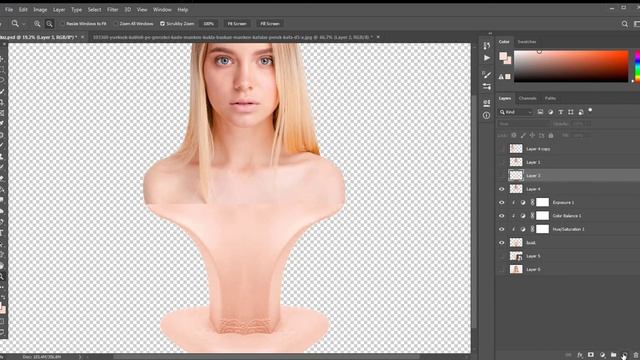Click the Link Layers icon at panel bottom
This screenshot has height=360, width=640.
568,355
